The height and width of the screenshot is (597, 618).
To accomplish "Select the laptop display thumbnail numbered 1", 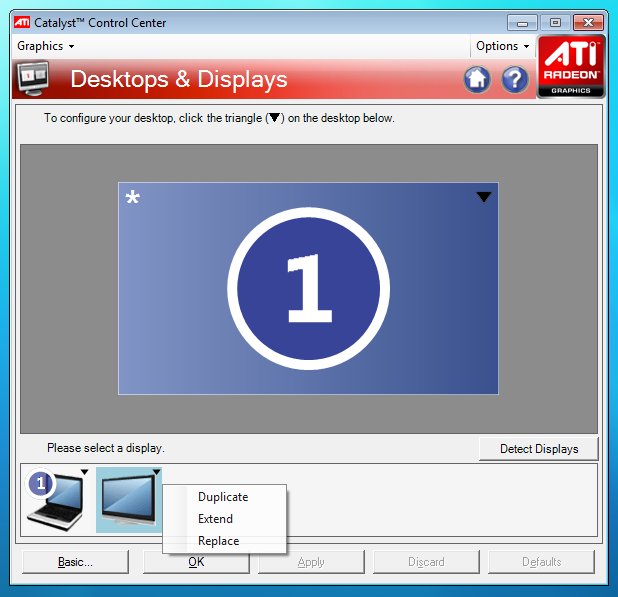I will pos(56,500).
